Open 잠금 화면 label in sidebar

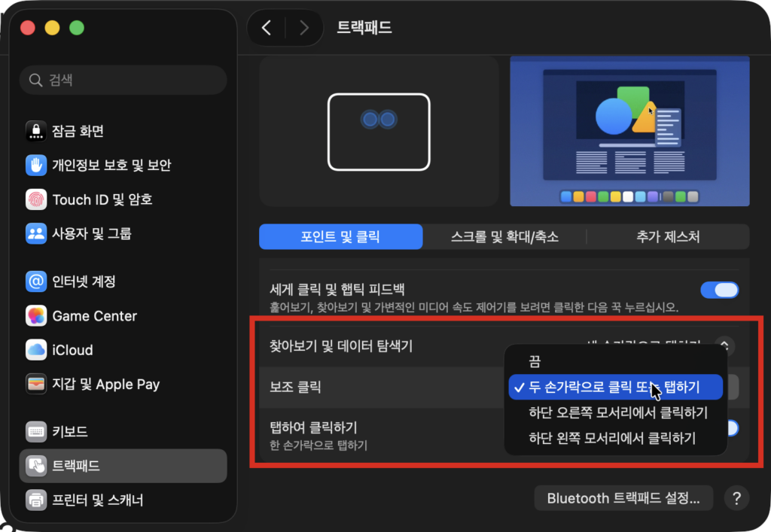pos(78,131)
